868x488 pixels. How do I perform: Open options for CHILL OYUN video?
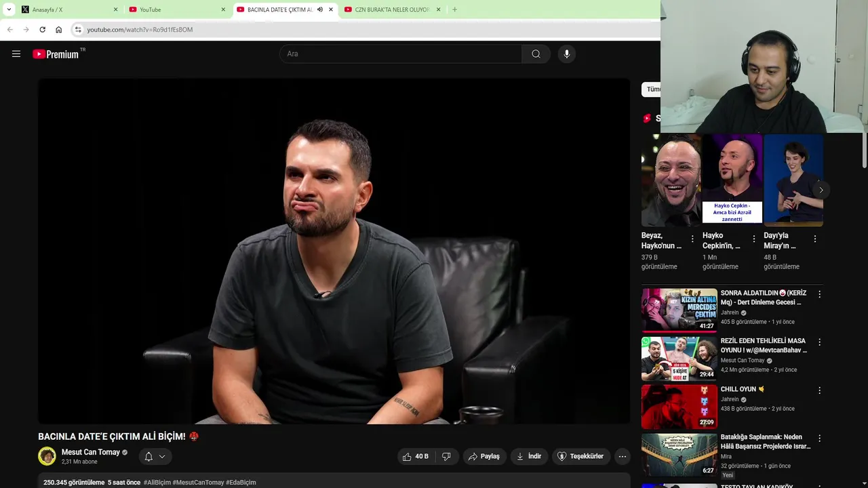819,390
